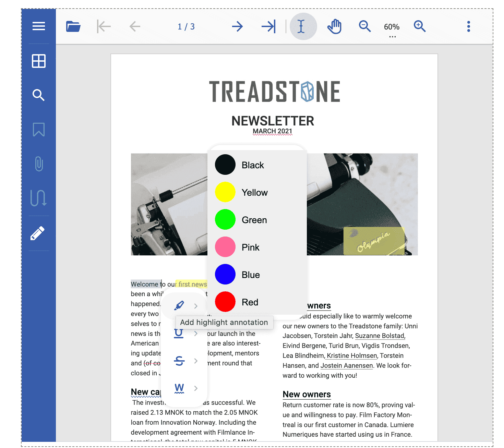Image resolution: width=504 pixels, height=448 pixels.
Task: Pick the Pink color swatch
Action: (x=225, y=247)
